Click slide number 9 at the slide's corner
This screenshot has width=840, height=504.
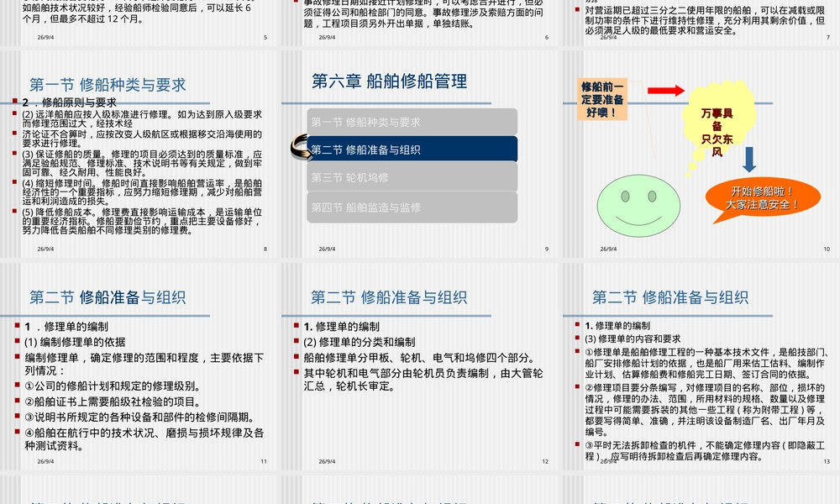tap(547, 249)
